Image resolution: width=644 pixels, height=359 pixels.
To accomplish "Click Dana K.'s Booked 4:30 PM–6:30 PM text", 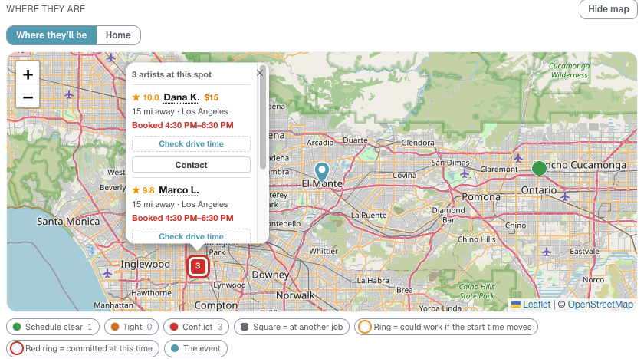I will click(x=182, y=125).
